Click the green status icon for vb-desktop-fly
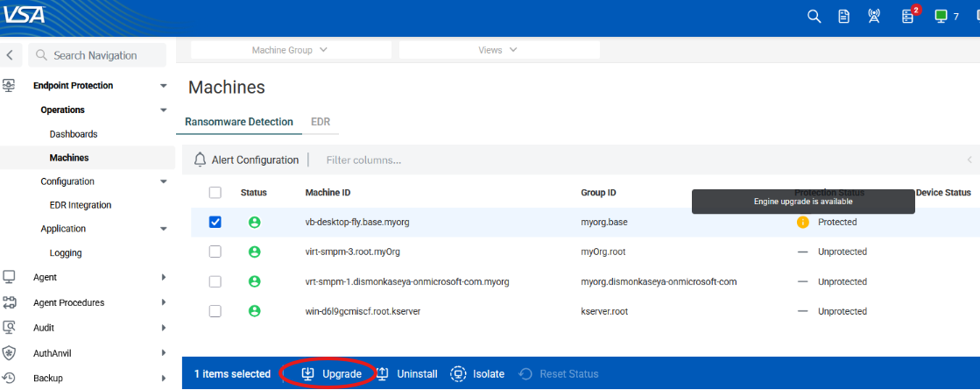980x390 pixels. [254, 222]
